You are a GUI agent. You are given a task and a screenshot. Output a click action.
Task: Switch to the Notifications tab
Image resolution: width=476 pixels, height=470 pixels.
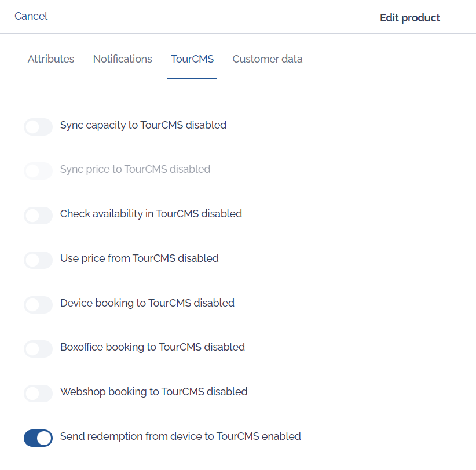point(123,59)
